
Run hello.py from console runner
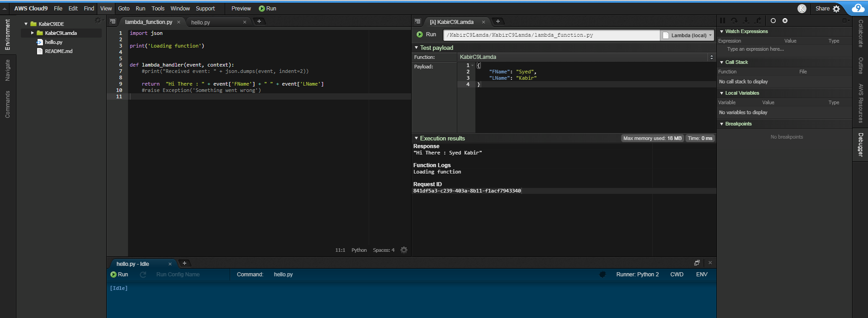[x=119, y=275]
